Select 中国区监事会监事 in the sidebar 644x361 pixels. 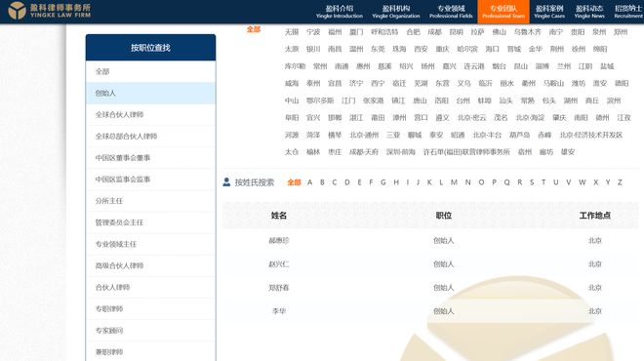click(x=150, y=180)
